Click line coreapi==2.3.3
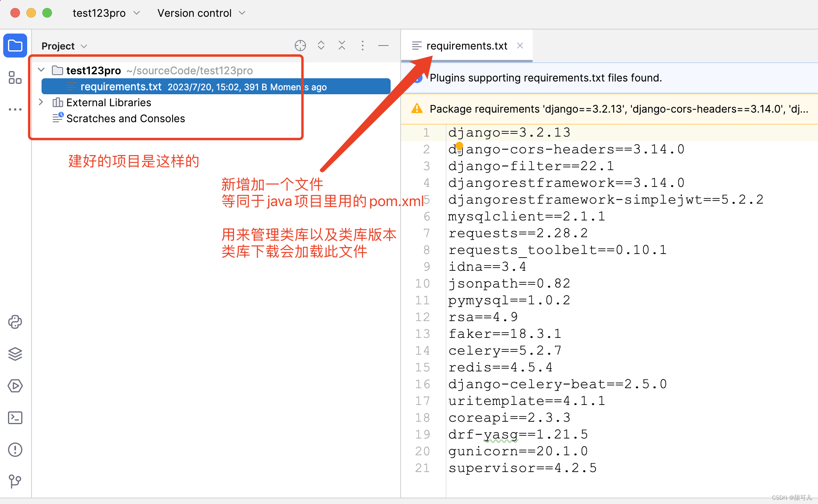 509,417
